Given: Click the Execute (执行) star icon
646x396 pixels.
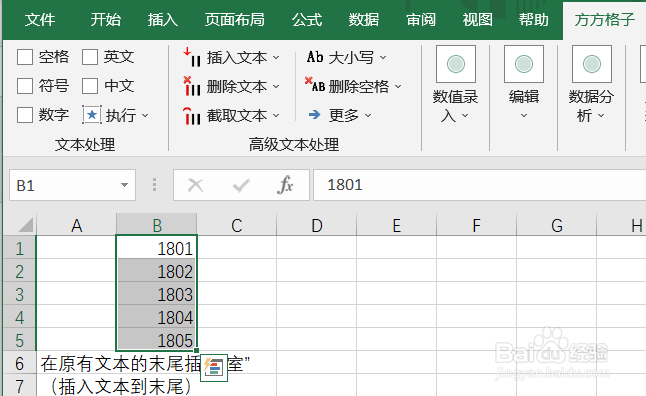Looking at the screenshot, I should coord(92,115).
